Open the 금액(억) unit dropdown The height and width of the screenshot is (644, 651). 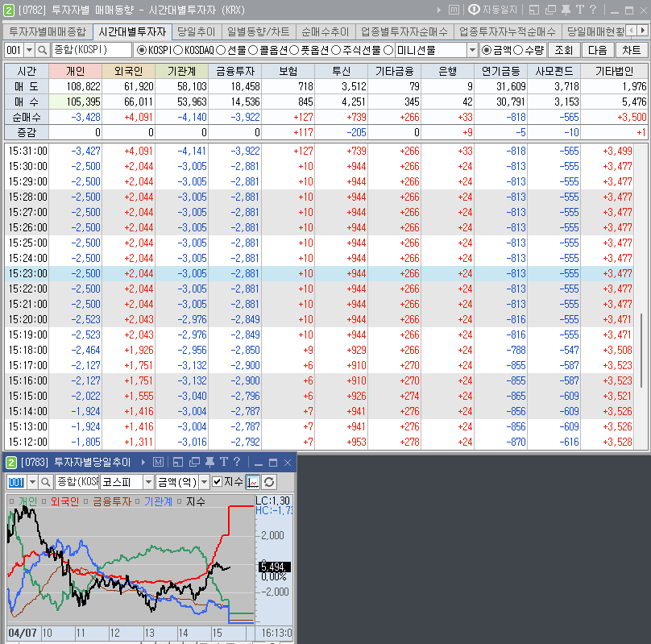click(204, 482)
